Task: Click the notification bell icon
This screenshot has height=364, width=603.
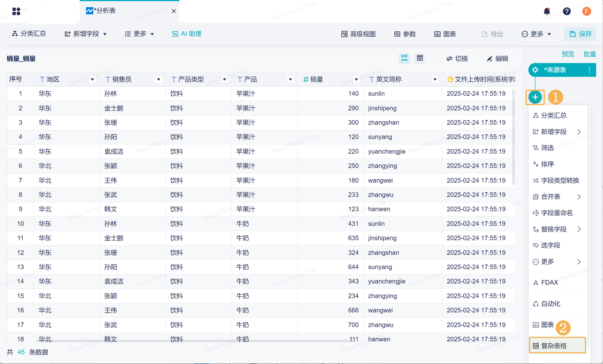Action: coord(547,11)
